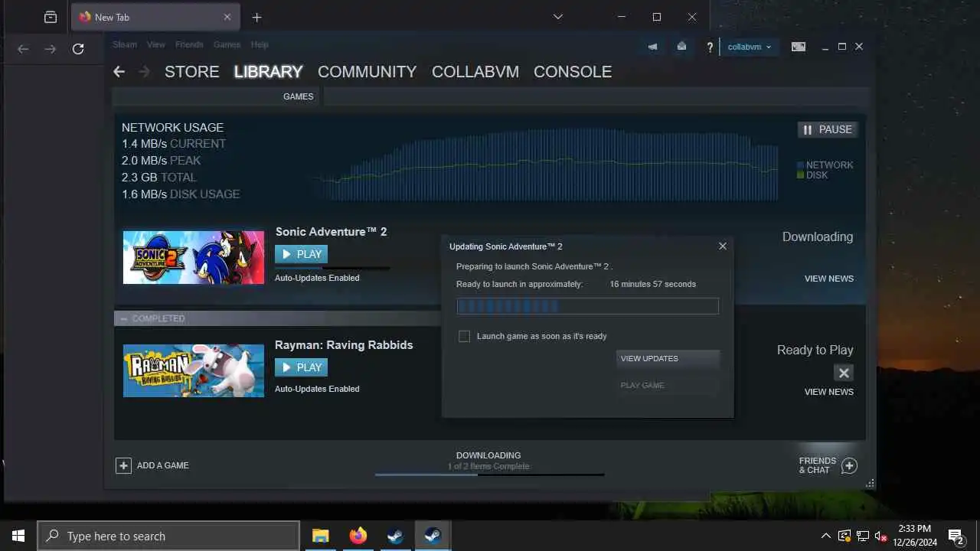980x551 pixels.
Task: Open the Games menu
Action: coord(227,44)
